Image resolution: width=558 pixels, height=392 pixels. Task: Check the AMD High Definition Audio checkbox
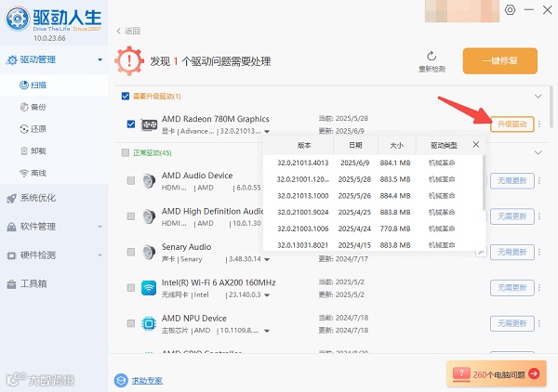(x=131, y=216)
